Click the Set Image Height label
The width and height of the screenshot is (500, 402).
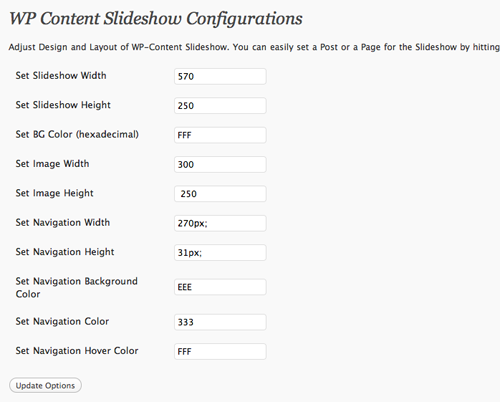tap(54, 193)
